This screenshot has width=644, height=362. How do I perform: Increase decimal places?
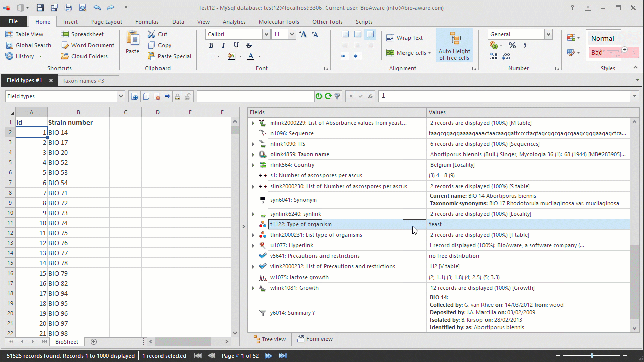[494, 56]
